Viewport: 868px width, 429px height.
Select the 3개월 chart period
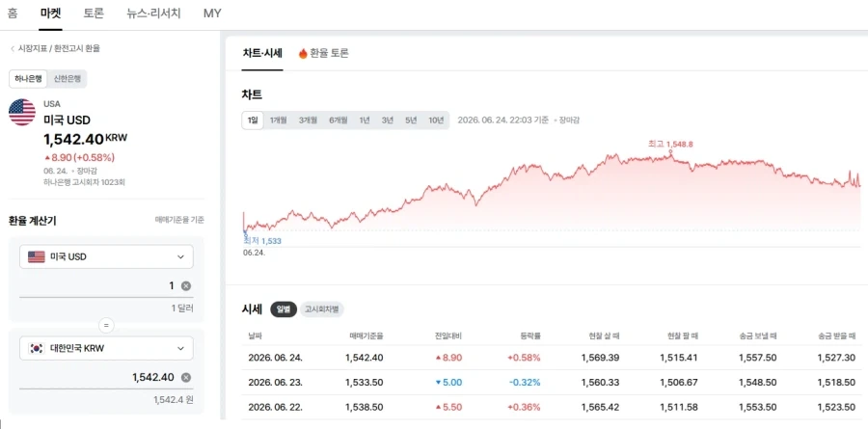308,121
